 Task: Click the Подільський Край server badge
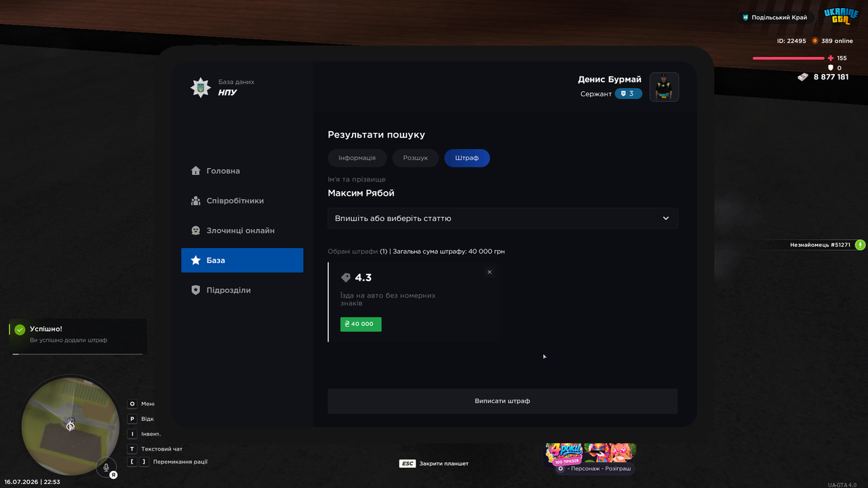pos(775,18)
